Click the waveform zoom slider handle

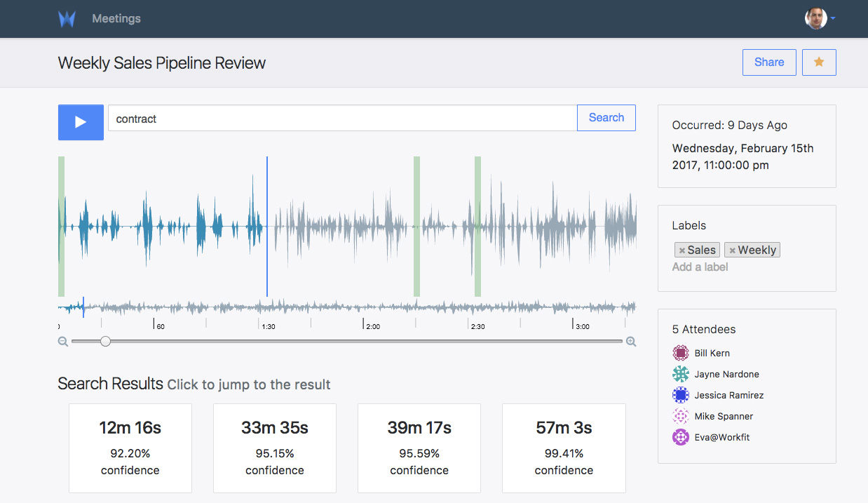[105, 342]
